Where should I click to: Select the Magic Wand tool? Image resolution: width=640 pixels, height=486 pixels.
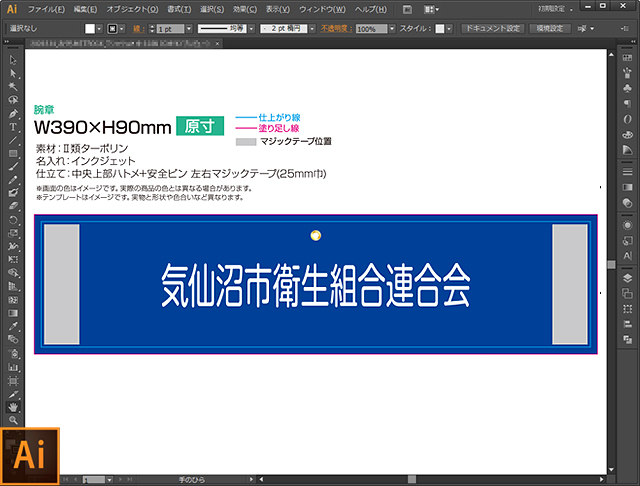13,87
